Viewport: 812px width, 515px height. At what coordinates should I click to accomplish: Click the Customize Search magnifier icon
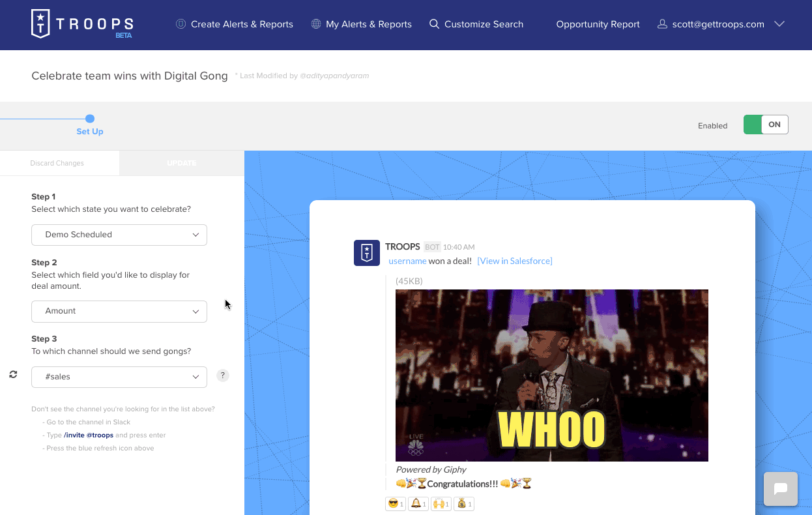point(435,24)
